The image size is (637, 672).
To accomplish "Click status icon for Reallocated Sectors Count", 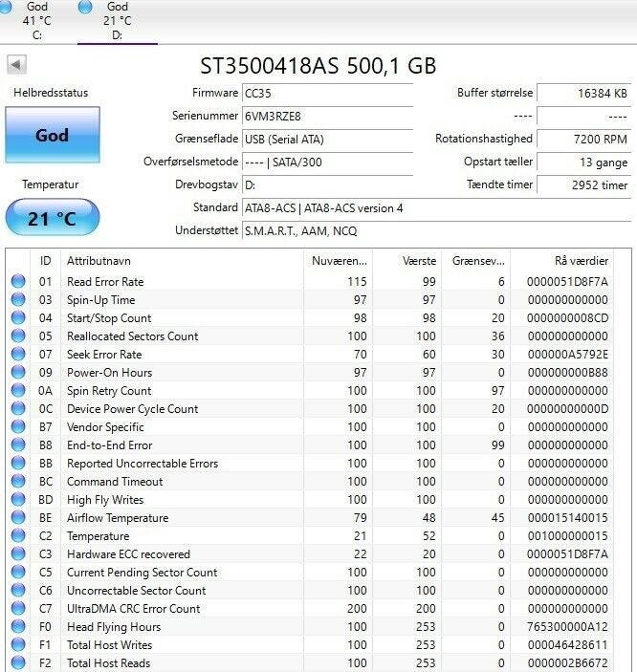I will tap(18, 336).
